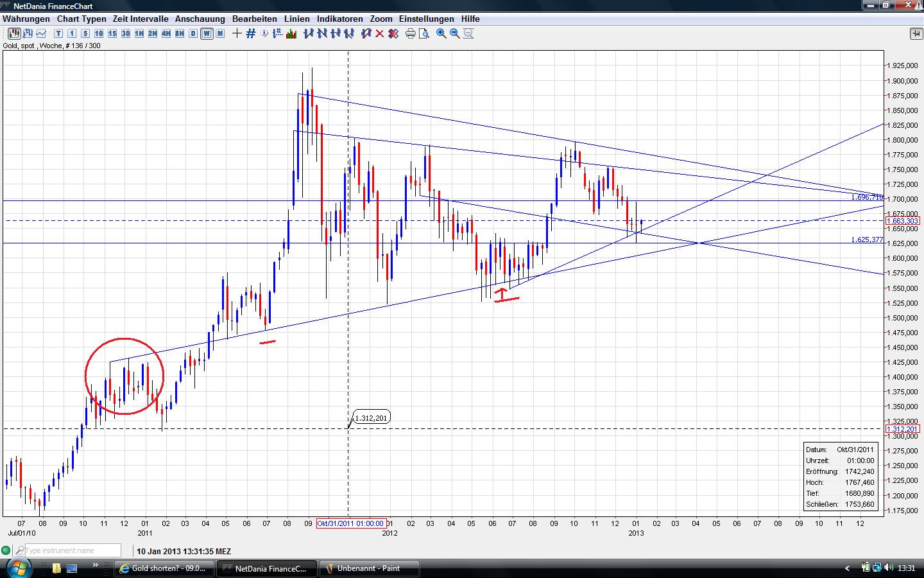
Task: Open the print preview icon
Action: [x=424, y=33]
